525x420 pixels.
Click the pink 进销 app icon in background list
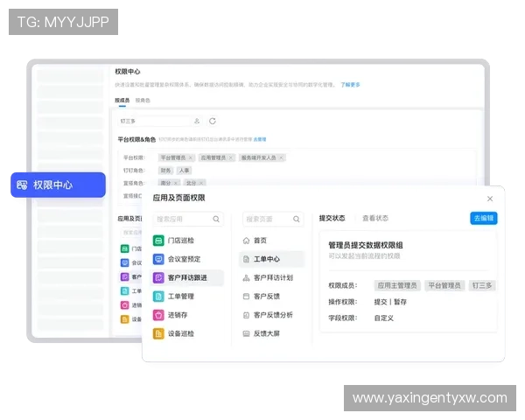pyautogui.click(x=124, y=305)
